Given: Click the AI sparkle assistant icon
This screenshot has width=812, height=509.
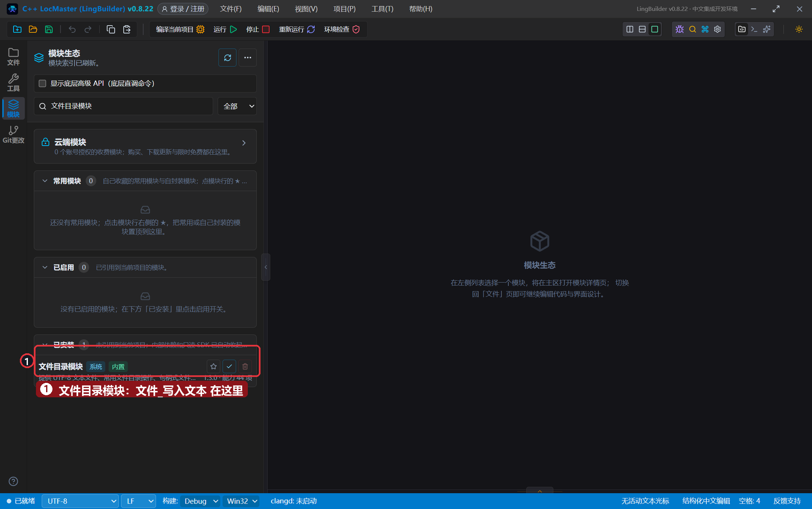Looking at the screenshot, I should point(767,29).
